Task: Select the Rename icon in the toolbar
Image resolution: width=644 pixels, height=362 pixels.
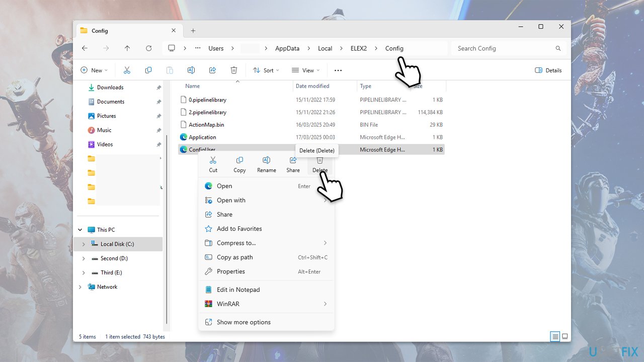Action: pyautogui.click(x=191, y=70)
